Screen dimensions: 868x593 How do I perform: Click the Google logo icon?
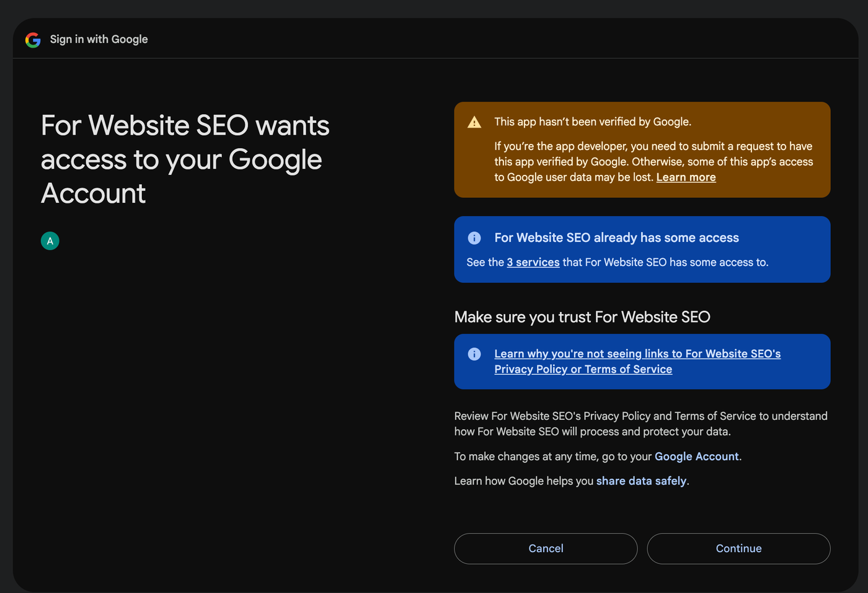[33, 40]
